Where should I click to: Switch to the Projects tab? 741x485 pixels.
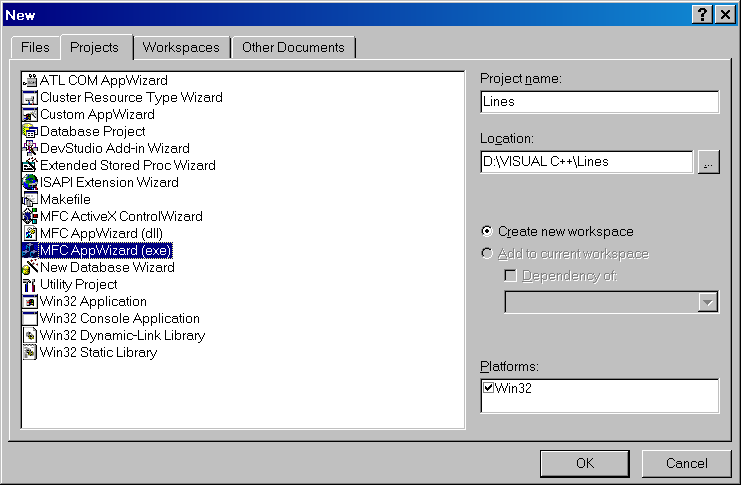pyautogui.click(x=95, y=47)
